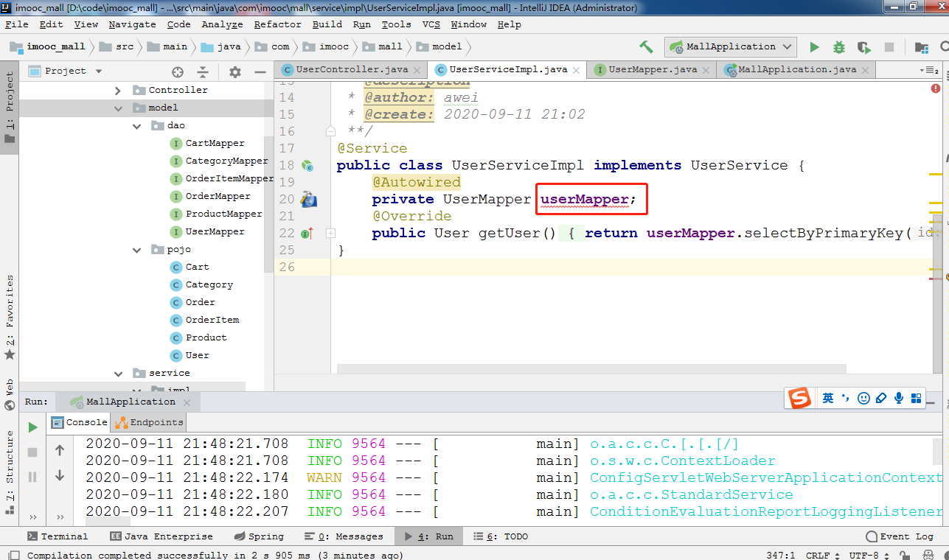Open the MallApplication run configuration dropdown
Image resolution: width=949 pixels, height=560 pixels.
click(731, 47)
